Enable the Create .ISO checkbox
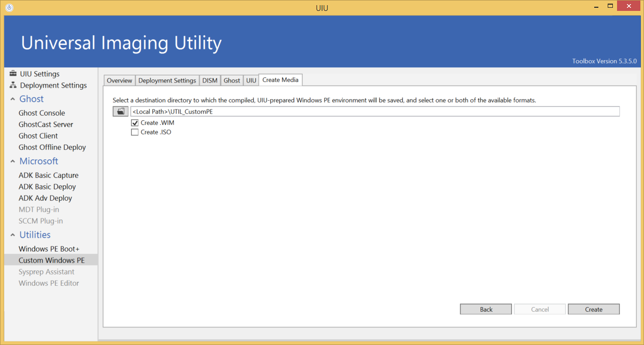644x345 pixels. point(135,132)
